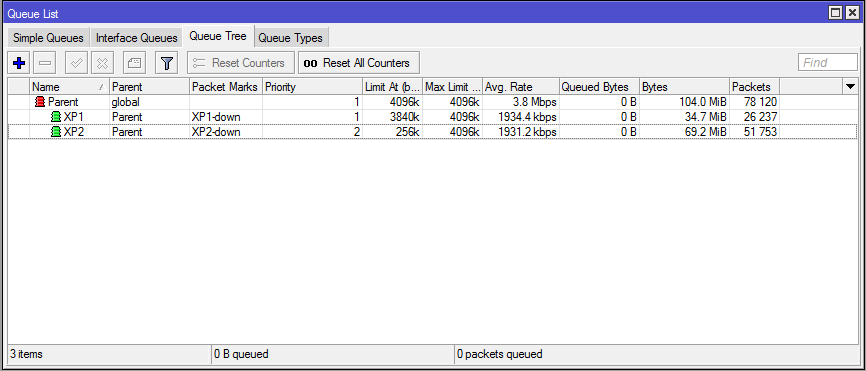Click the green XP1 queue icon
Screen dimensions: 866x371
(x=56, y=117)
